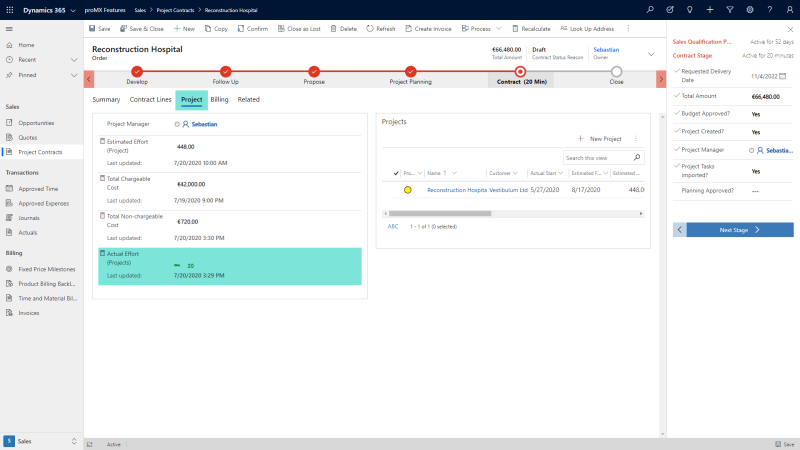The width and height of the screenshot is (800, 450).
Task: Toggle select-all checkmark in Projects grid
Action: tap(396, 173)
